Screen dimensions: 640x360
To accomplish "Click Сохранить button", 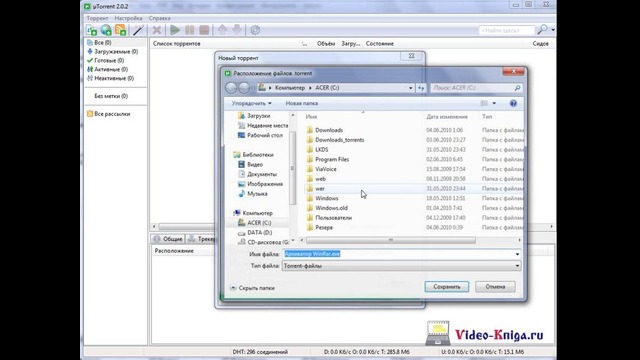I will [x=447, y=287].
